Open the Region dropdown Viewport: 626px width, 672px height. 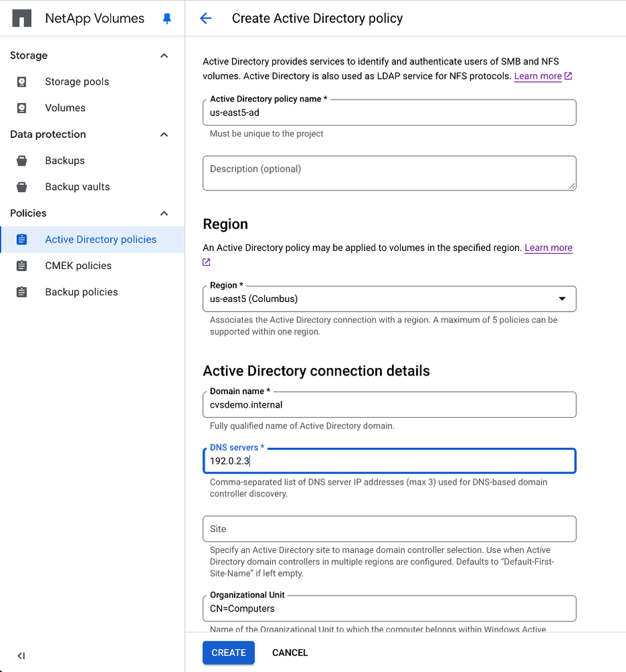pyautogui.click(x=389, y=299)
